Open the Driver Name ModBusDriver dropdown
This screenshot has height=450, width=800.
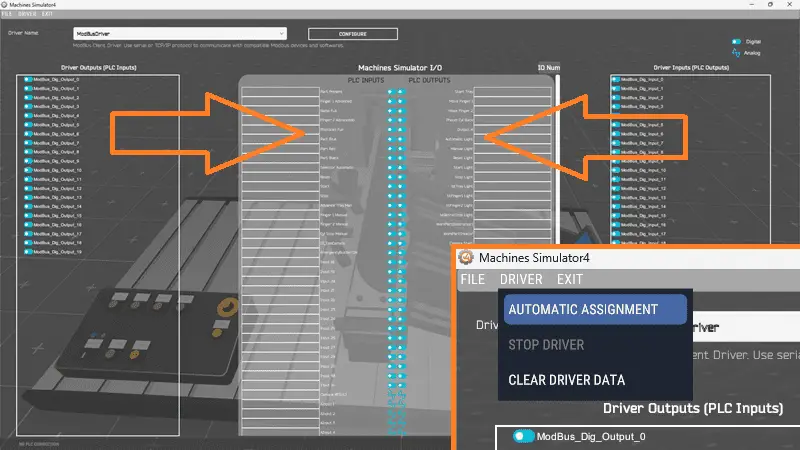[x=180, y=34]
